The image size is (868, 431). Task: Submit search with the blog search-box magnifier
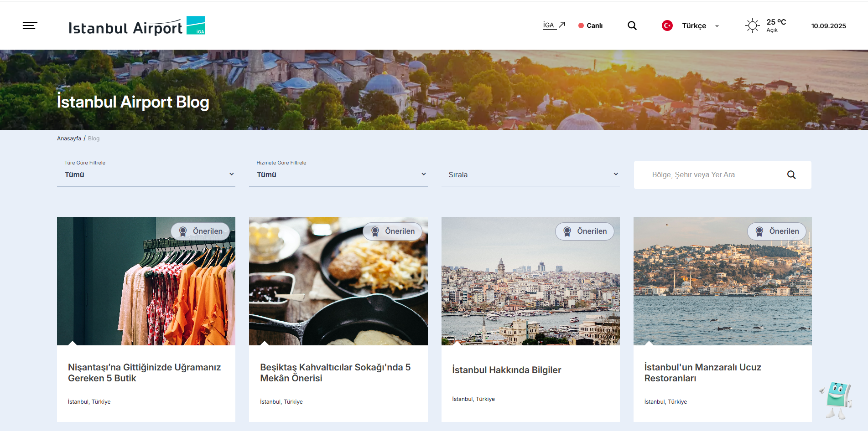[x=791, y=175]
